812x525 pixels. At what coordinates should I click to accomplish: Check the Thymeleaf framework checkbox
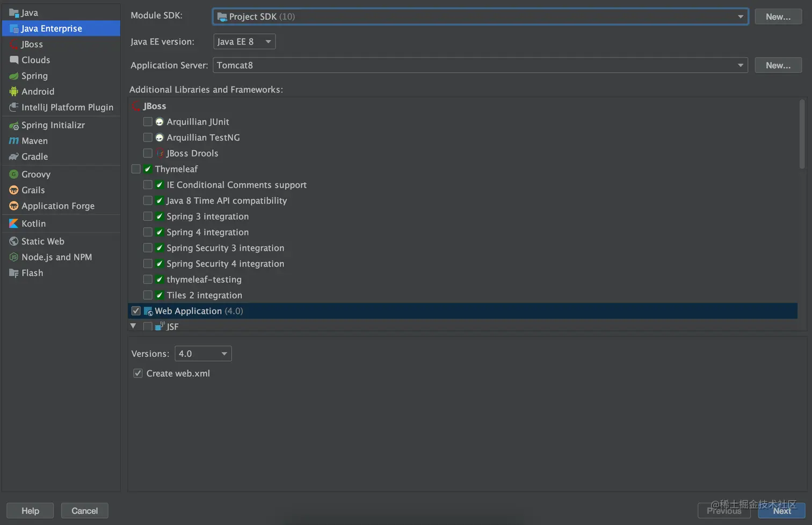click(x=136, y=169)
